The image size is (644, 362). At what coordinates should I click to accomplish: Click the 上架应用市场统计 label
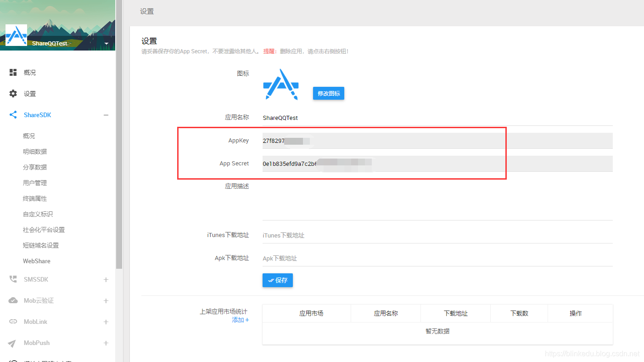[x=224, y=311]
